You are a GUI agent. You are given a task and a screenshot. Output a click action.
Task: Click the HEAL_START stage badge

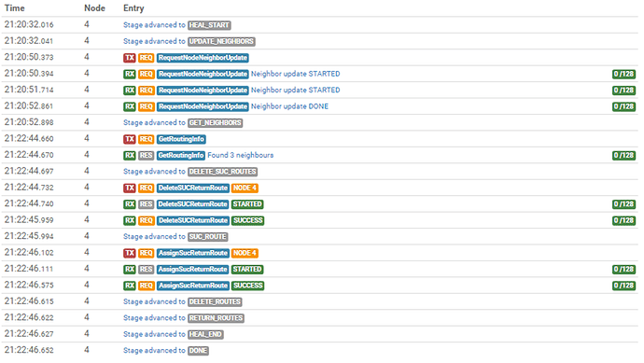coord(209,25)
